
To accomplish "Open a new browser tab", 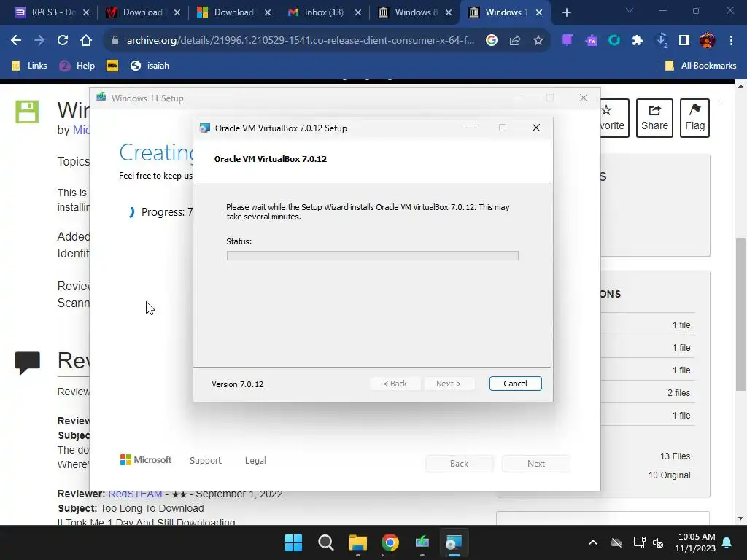I will pyautogui.click(x=566, y=12).
